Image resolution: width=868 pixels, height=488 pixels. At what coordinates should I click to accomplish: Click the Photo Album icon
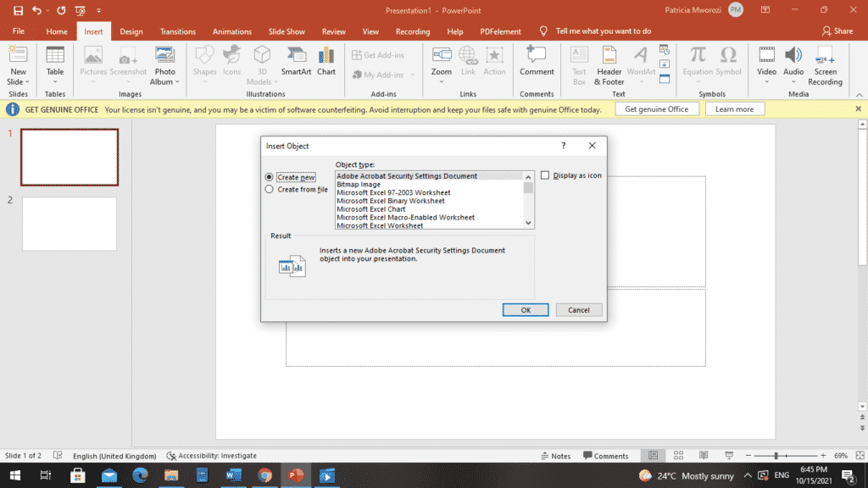click(164, 65)
